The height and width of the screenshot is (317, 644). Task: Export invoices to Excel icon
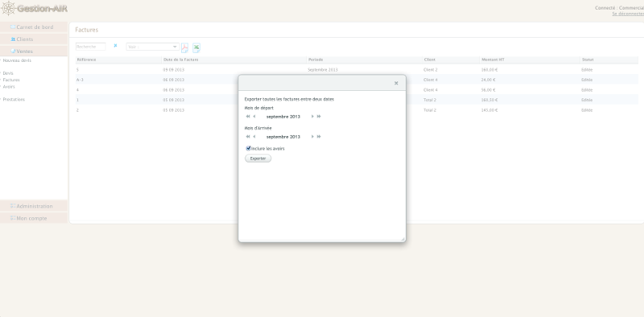pyautogui.click(x=196, y=47)
